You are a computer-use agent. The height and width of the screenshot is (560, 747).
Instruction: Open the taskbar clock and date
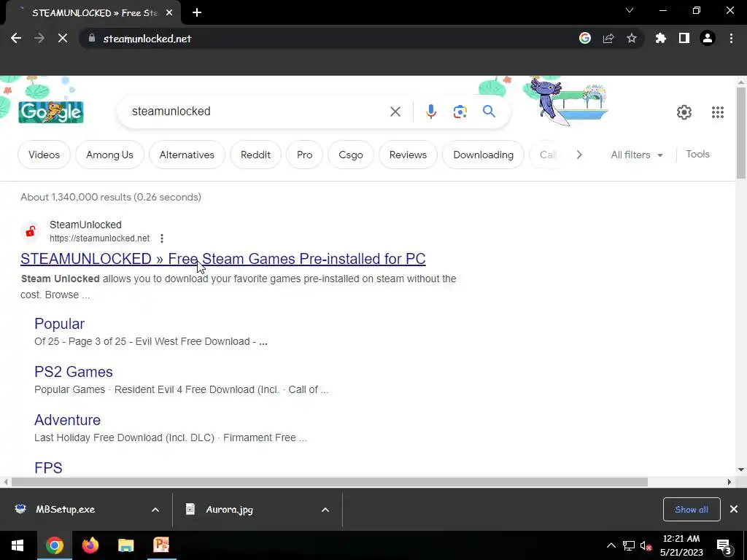click(682, 545)
